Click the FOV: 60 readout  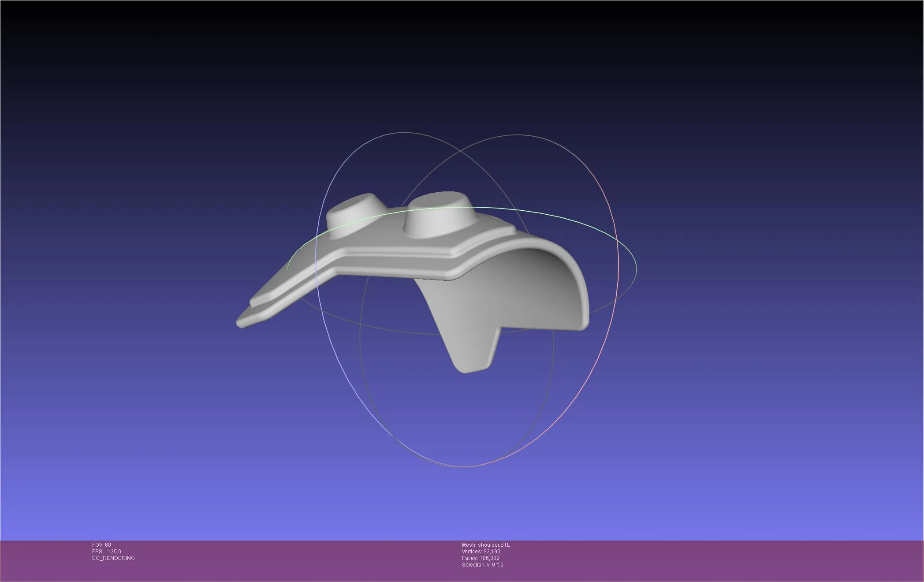pos(101,545)
